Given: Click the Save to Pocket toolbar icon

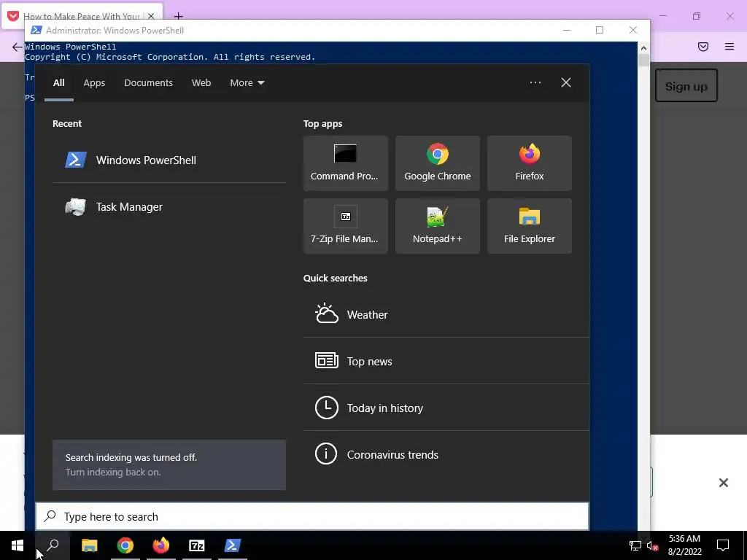Looking at the screenshot, I should pos(703,46).
